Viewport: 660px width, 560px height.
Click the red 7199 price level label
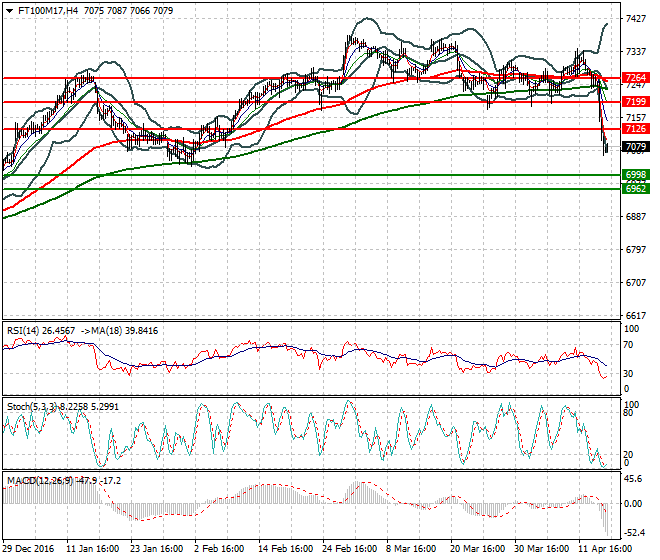click(636, 101)
